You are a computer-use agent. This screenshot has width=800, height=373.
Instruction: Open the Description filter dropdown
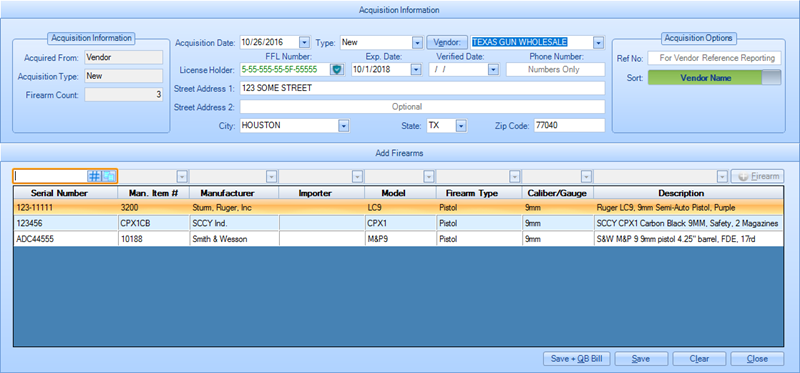[722, 177]
